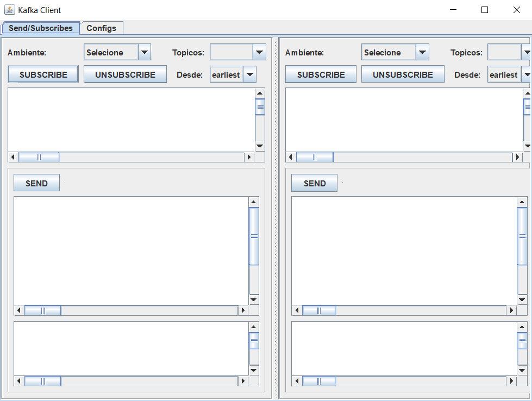
Task: Click down arrow of left send area scrollbar
Action: click(x=254, y=299)
